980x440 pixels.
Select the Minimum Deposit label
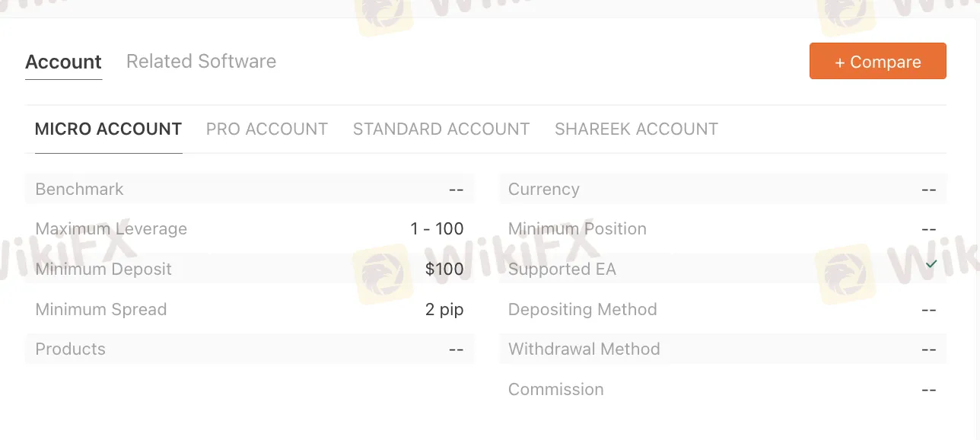tap(103, 269)
